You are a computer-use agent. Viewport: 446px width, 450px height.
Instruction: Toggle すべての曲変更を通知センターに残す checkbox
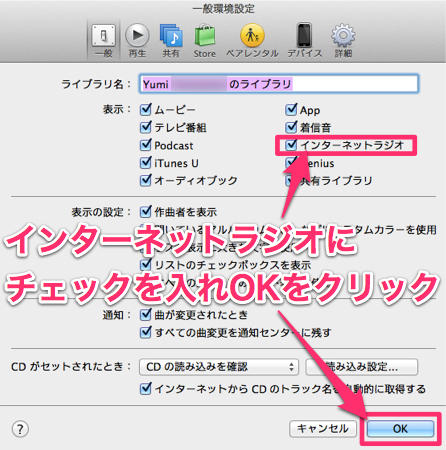tap(146, 332)
